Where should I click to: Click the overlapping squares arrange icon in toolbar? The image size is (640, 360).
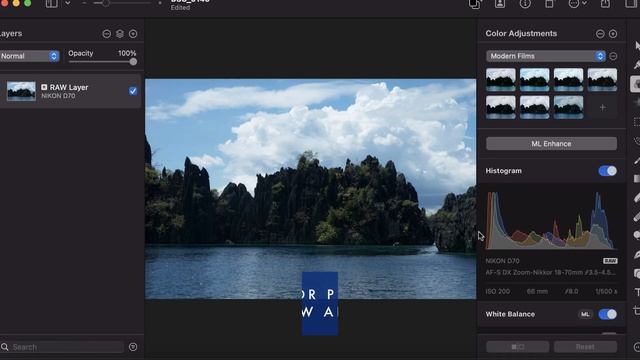point(475,4)
